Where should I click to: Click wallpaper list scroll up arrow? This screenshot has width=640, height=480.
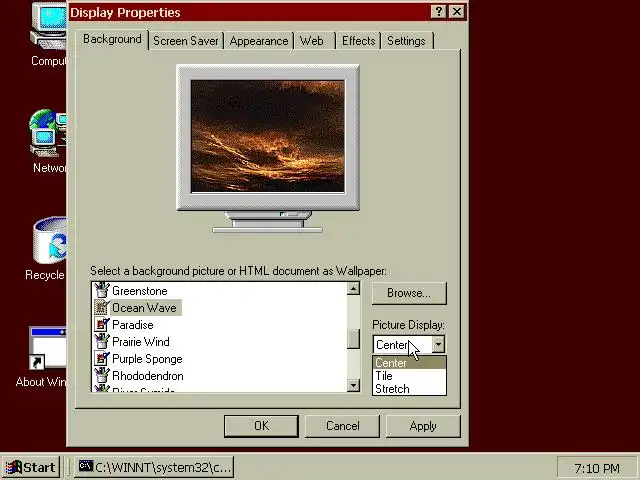(x=353, y=289)
